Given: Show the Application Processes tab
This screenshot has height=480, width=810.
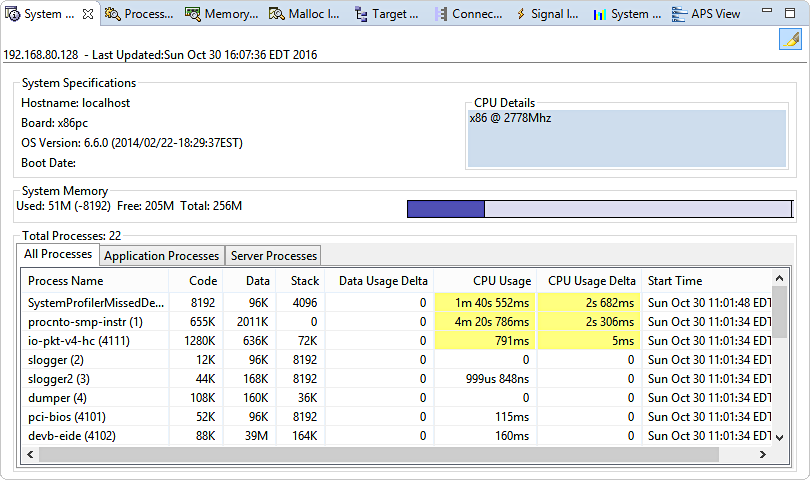Looking at the screenshot, I should coord(161,256).
